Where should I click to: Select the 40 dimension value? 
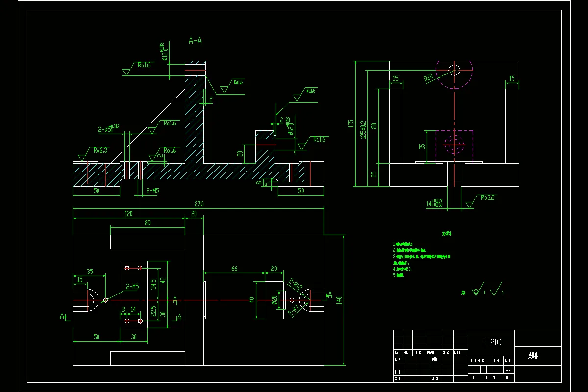(251, 300)
